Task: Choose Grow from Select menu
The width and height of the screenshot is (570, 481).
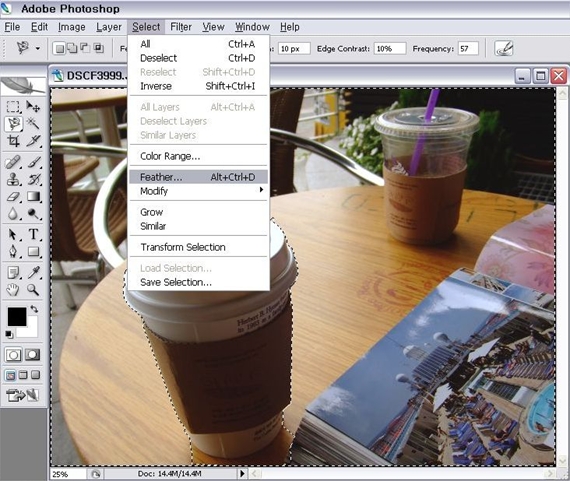Action: pyautogui.click(x=198, y=212)
